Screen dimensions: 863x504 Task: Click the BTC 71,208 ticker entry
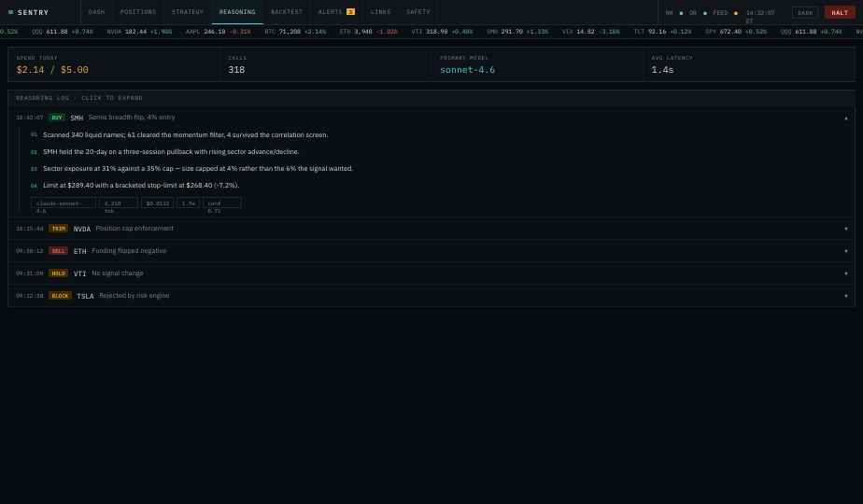pyautogui.click(x=295, y=32)
